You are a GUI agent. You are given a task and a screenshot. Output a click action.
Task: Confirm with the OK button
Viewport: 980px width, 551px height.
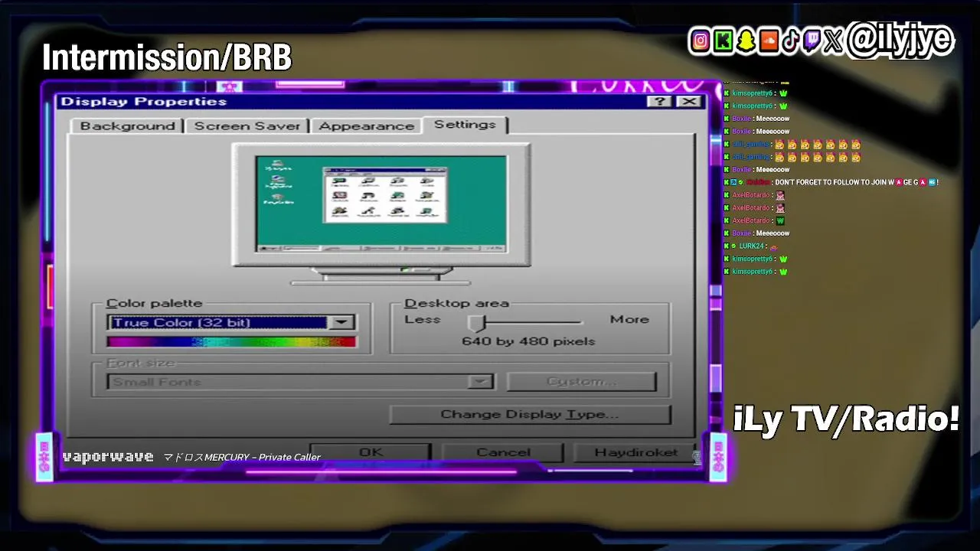pyautogui.click(x=371, y=452)
